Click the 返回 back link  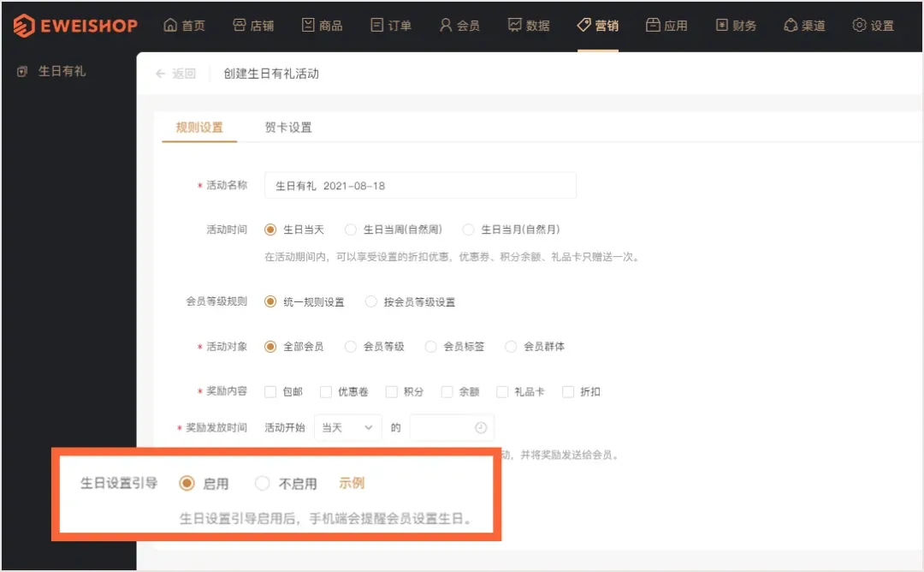coord(175,74)
